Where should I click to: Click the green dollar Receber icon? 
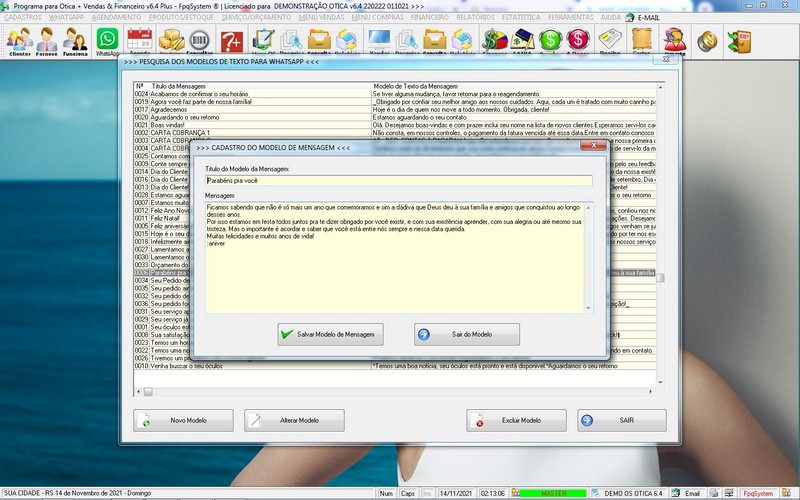pos(550,41)
